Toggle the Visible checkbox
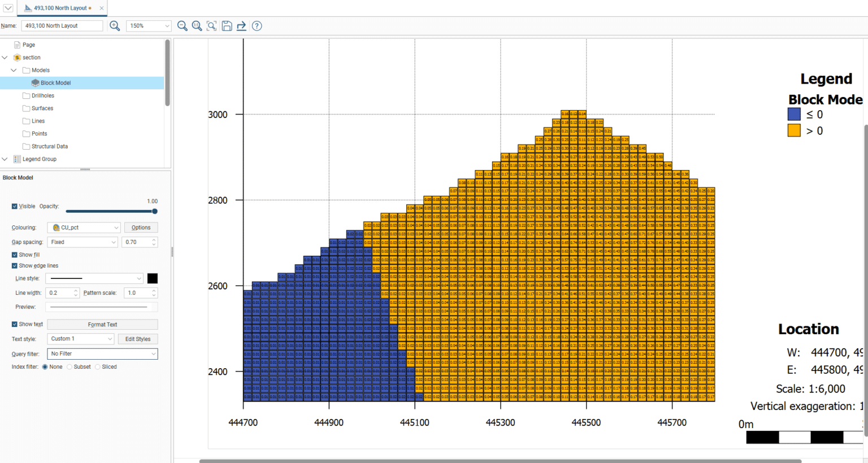The image size is (868, 463). pyautogui.click(x=15, y=207)
